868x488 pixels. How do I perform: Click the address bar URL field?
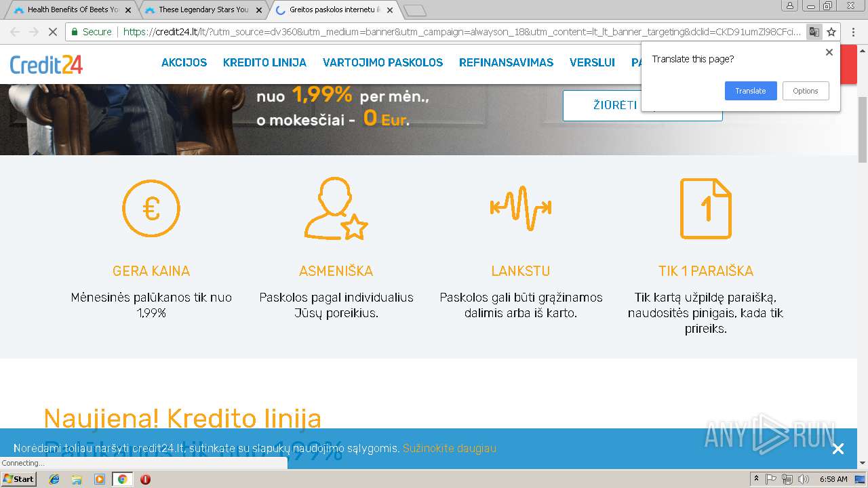[x=461, y=32]
